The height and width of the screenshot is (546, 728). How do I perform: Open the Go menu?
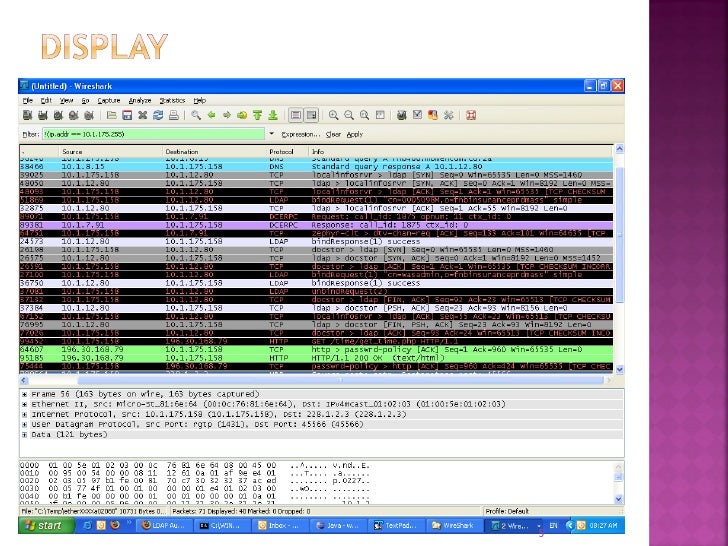point(85,100)
